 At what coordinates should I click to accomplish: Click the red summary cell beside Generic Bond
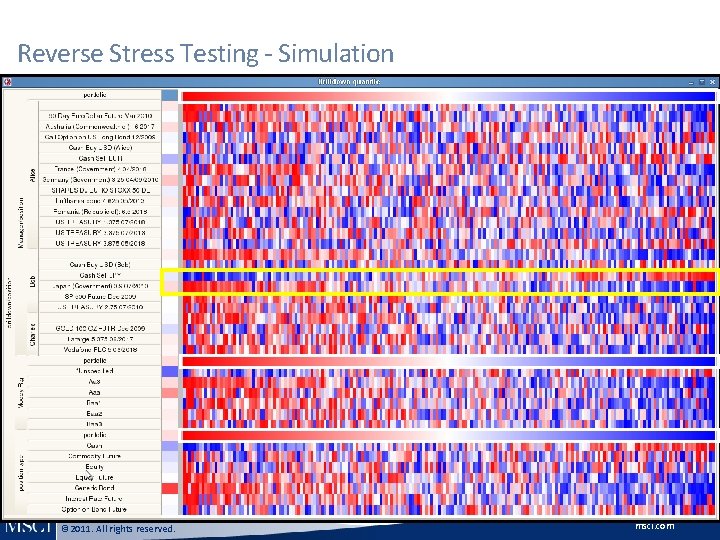(x=170, y=488)
